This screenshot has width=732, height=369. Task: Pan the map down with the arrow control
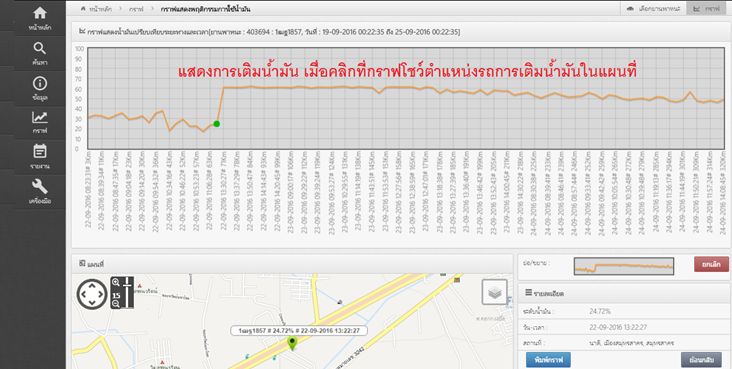pos(92,304)
